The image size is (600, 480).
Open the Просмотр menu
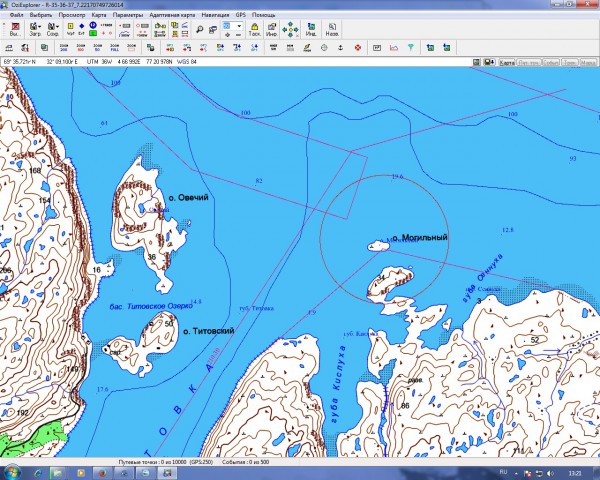click(x=72, y=15)
